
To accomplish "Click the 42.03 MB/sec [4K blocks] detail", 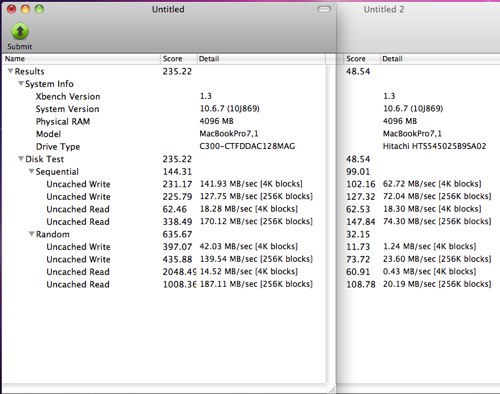I will click(x=249, y=247).
